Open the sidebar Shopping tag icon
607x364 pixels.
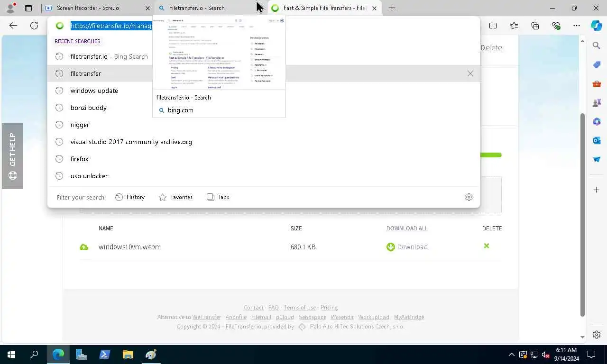pyautogui.click(x=597, y=64)
